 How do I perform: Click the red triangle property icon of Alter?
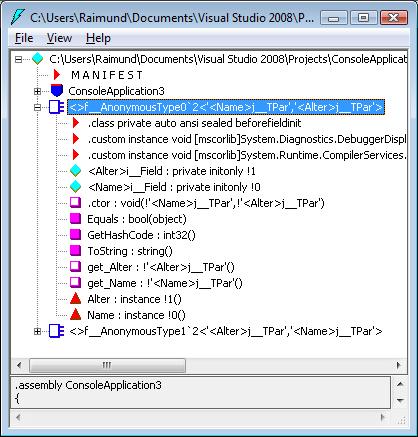(x=76, y=299)
